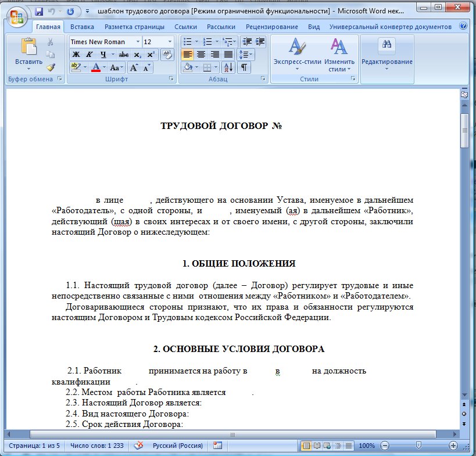Sort the selected text alphabetically
This screenshot has width=476, height=456.
[228, 67]
